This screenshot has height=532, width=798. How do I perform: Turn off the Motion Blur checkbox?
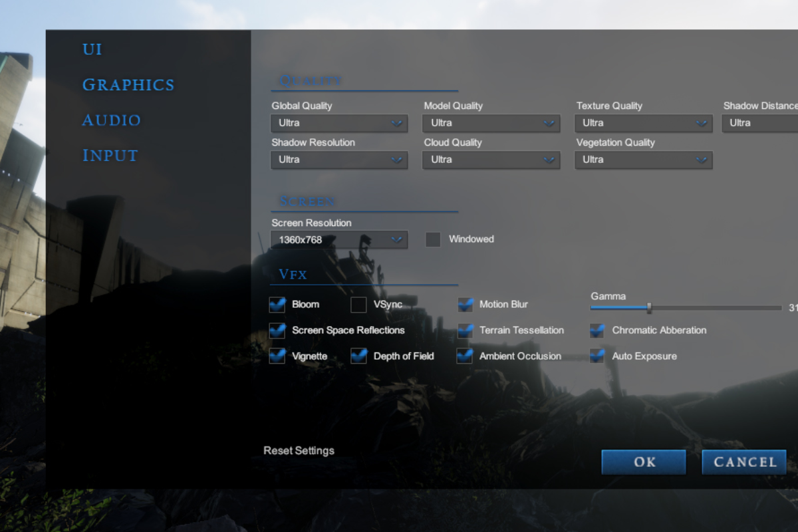coord(465,305)
